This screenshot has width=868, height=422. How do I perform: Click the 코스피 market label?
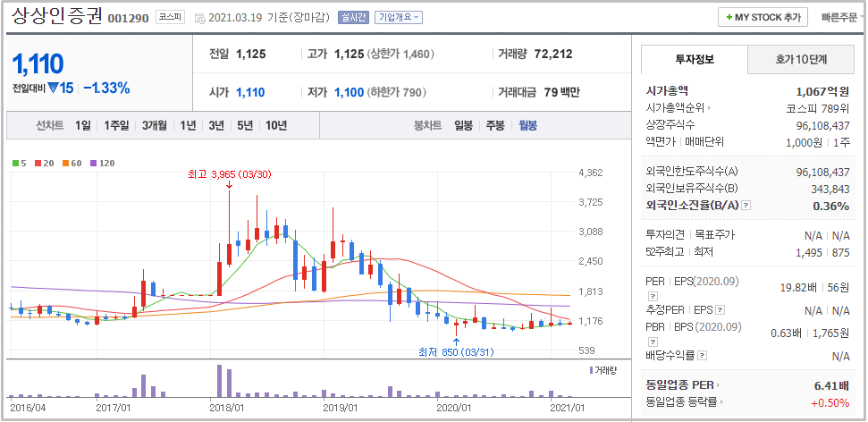171,17
